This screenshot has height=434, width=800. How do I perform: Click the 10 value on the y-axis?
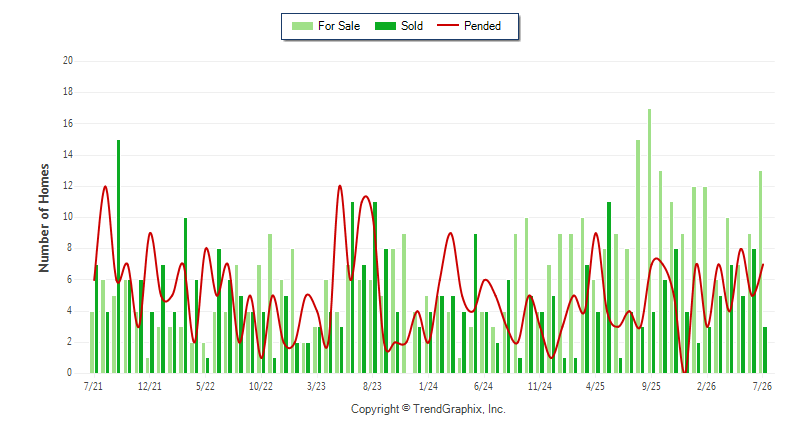(x=68, y=217)
